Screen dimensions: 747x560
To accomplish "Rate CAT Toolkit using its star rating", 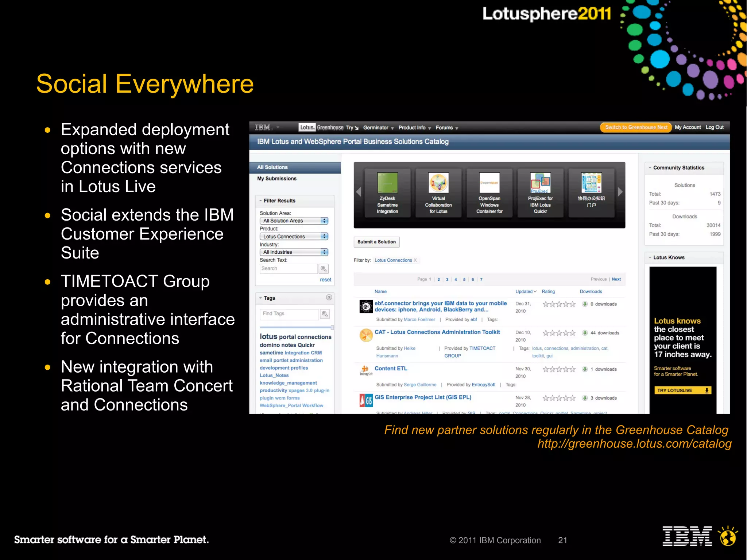I will click(559, 333).
